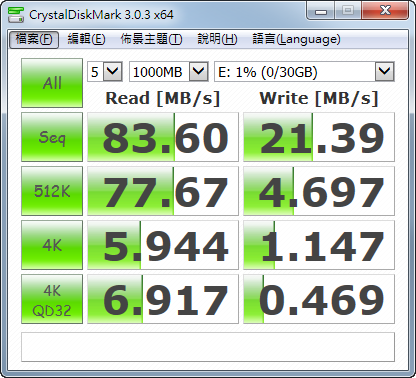Screen dimensions: 416x378
Task: Open the 佈景主題(T) theme menu
Action: point(151,39)
